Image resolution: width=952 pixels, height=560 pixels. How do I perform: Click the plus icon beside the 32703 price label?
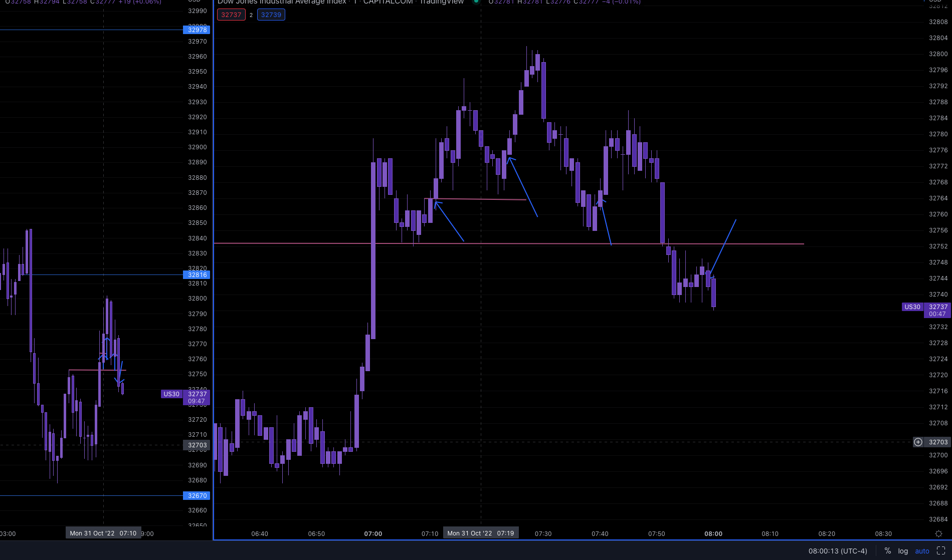point(918,442)
